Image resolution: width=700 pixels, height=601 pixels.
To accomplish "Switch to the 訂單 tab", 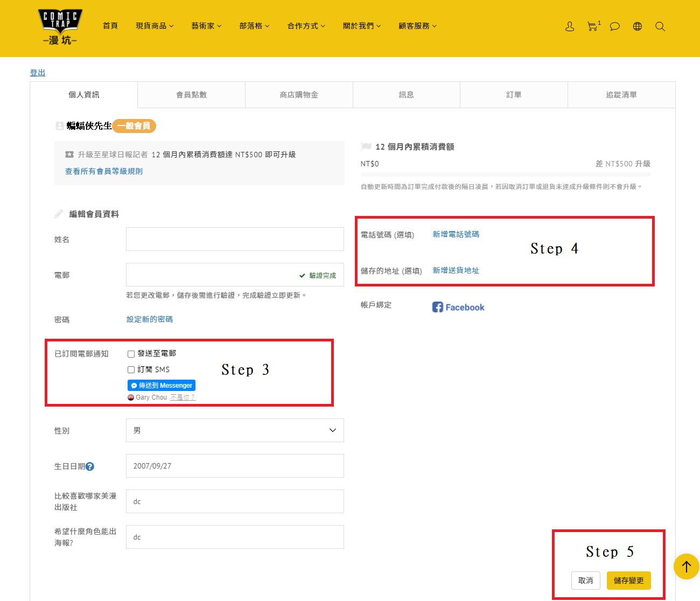I will (x=514, y=95).
